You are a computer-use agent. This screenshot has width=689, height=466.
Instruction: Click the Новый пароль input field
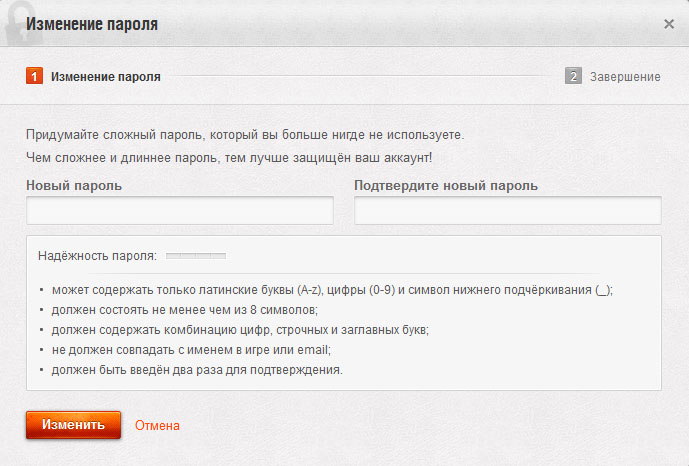(x=180, y=210)
